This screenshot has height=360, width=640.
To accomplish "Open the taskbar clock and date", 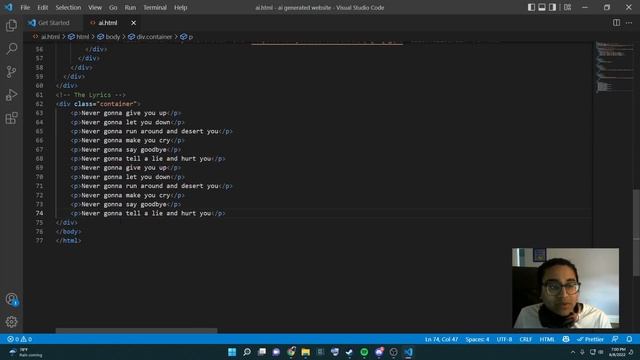I will click(x=618, y=352).
